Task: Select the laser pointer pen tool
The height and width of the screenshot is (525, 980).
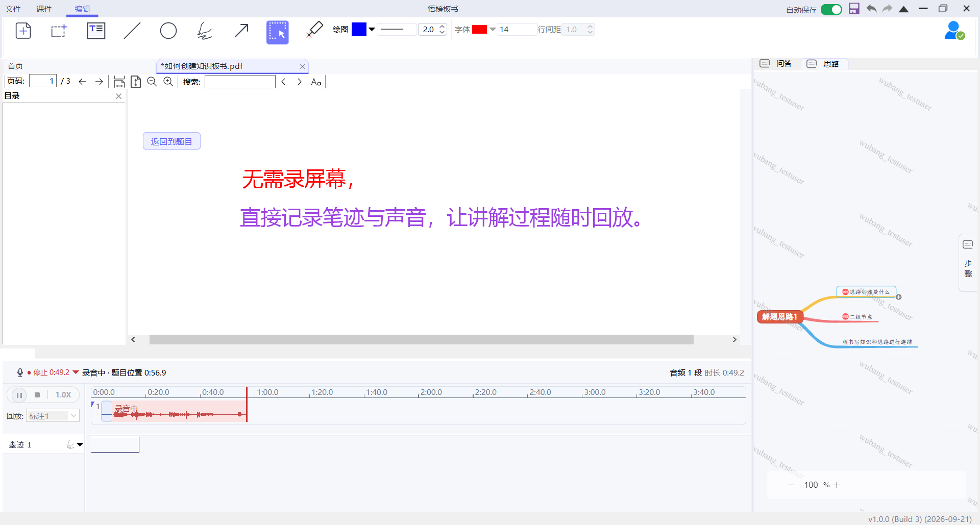Action: 314,30
